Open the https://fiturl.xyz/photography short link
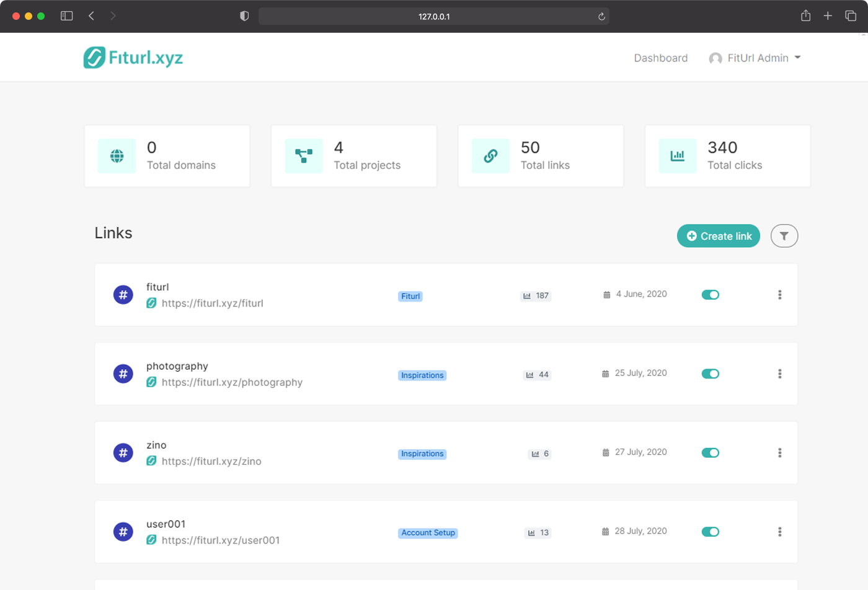The height and width of the screenshot is (590, 868). click(232, 382)
